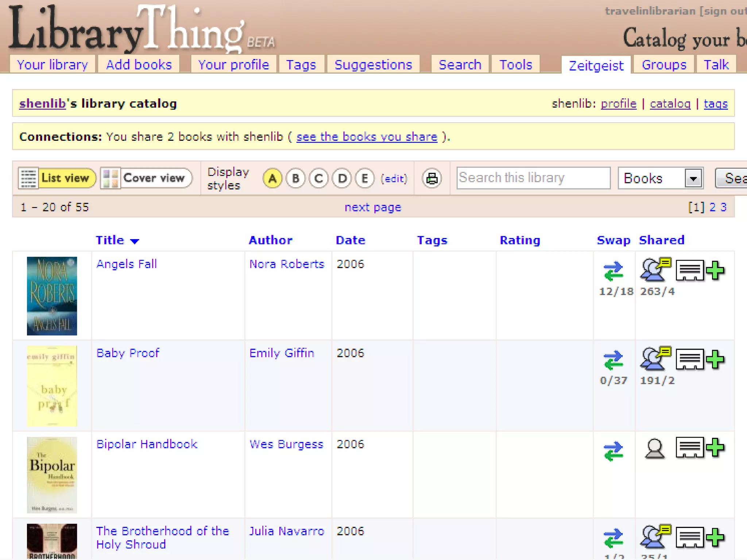Click Title column sort arrow
Viewport: 747px width, 560px height.
[135, 241]
